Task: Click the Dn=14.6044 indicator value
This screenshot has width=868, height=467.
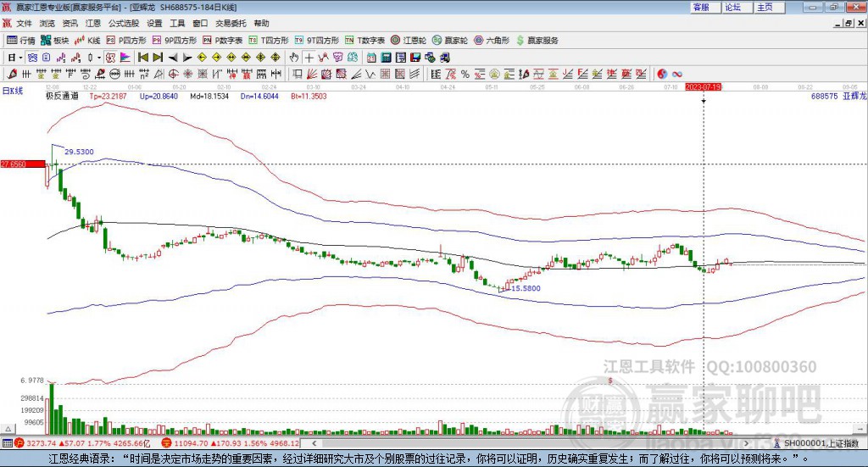Action: click(x=259, y=96)
